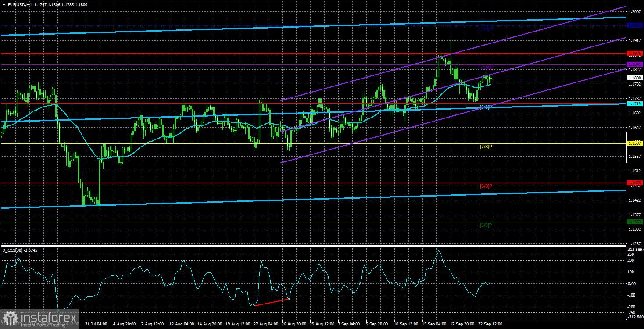Select the [7/8]P Murray level label

(x=486, y=147)
